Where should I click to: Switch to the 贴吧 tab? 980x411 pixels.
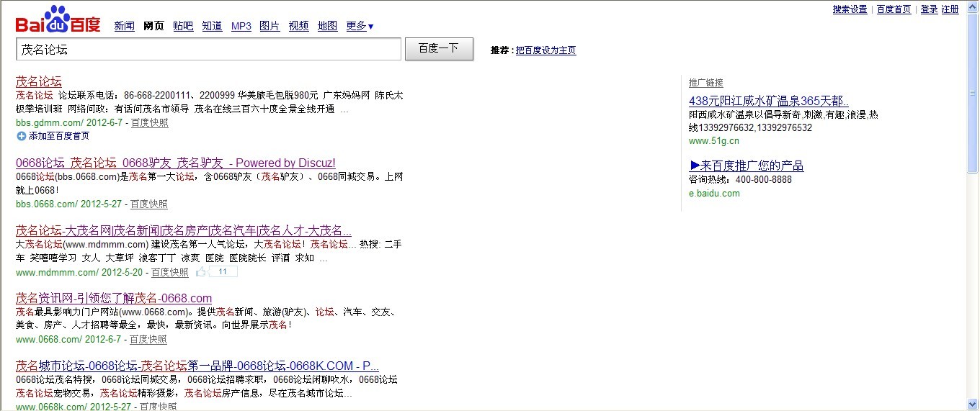[x=183, y=26]
